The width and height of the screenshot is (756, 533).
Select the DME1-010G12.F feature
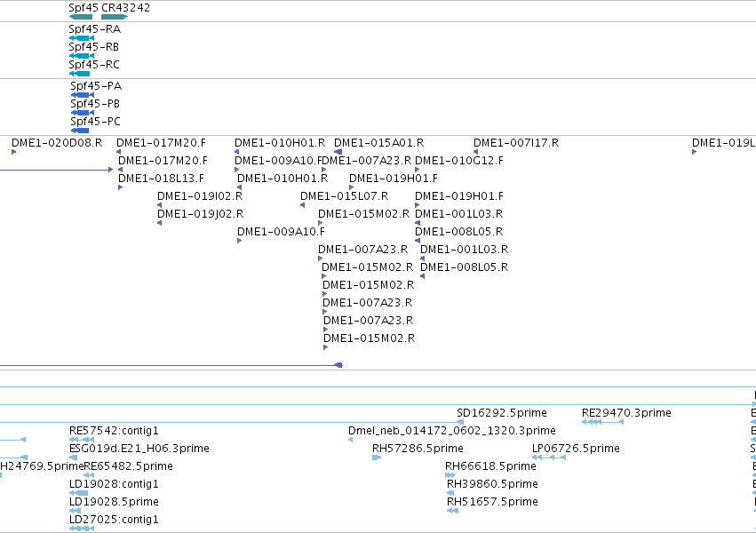pyautogui.click(x=418, y=170)
